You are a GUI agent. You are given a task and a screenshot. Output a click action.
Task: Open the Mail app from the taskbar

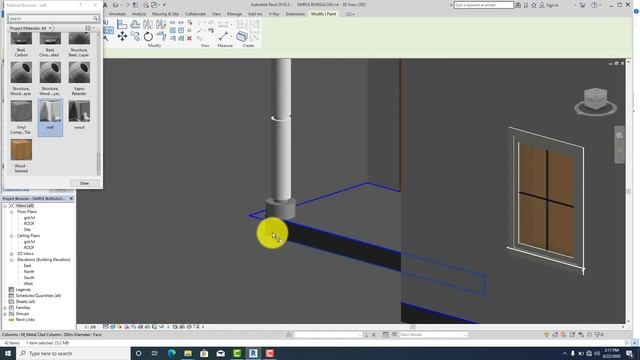[220, 353]
